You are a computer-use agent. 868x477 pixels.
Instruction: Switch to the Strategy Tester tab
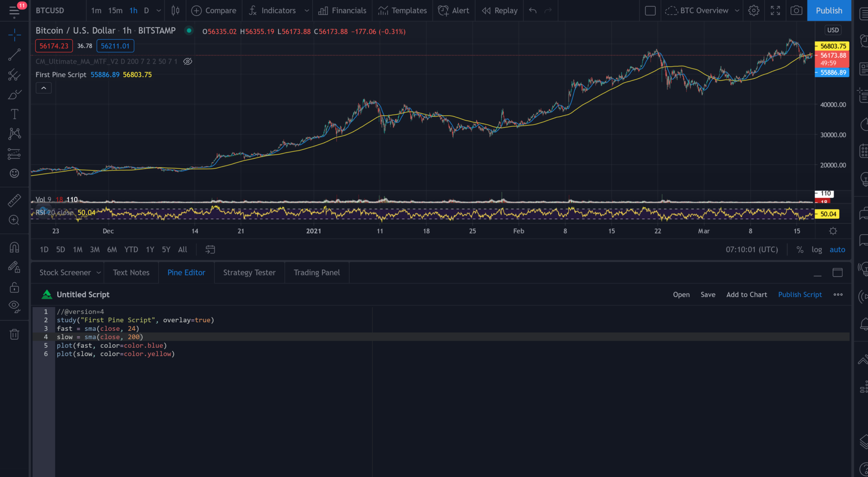click(x=249, y=272)
